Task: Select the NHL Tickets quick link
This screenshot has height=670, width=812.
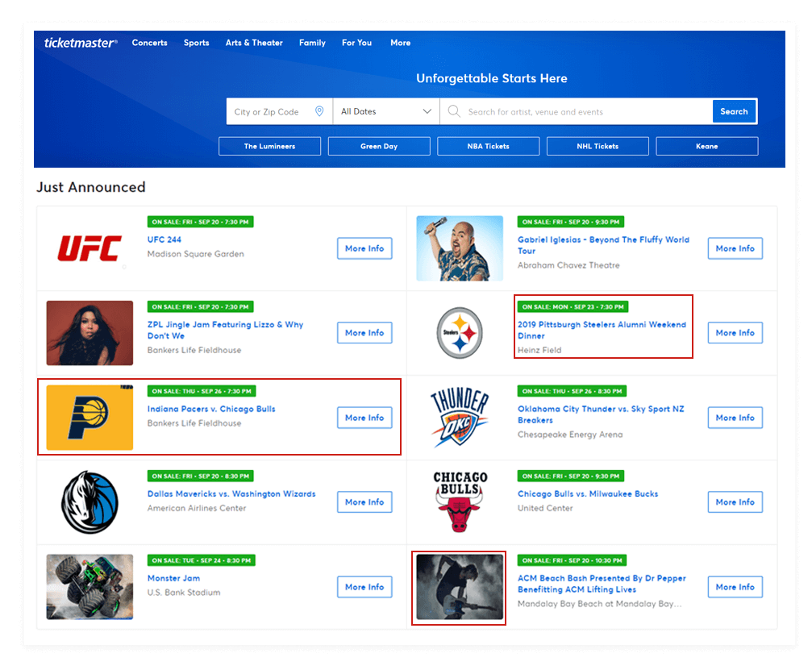Action: 598,146
